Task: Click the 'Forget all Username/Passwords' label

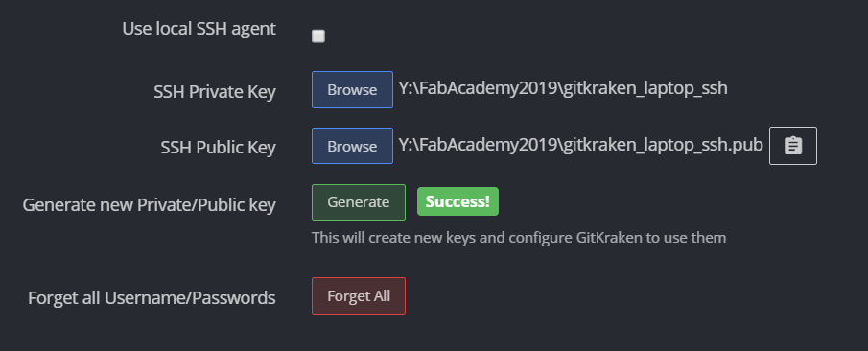Action: pyautogui.click(x=152, y=298)
